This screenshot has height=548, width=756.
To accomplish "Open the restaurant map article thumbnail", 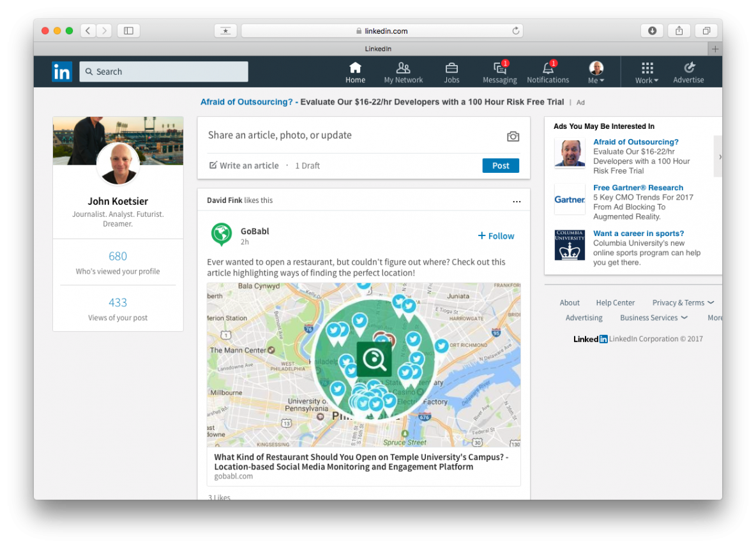I will coord(363,364).
